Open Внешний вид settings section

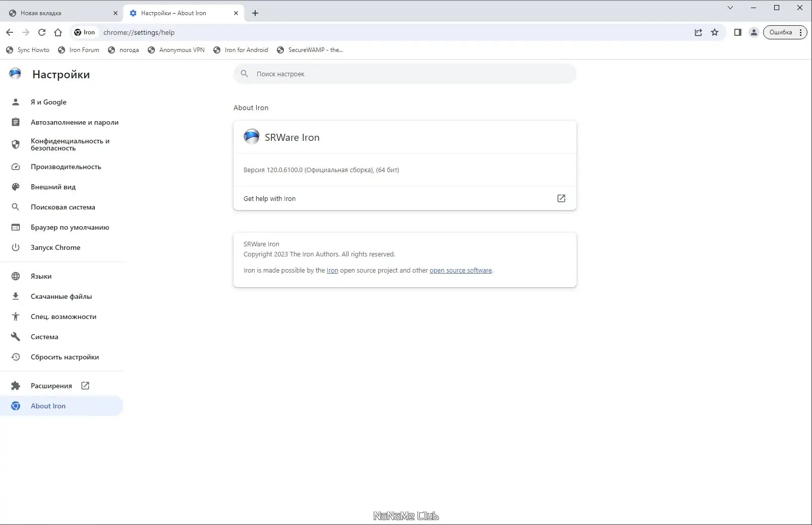coord(62,187)
